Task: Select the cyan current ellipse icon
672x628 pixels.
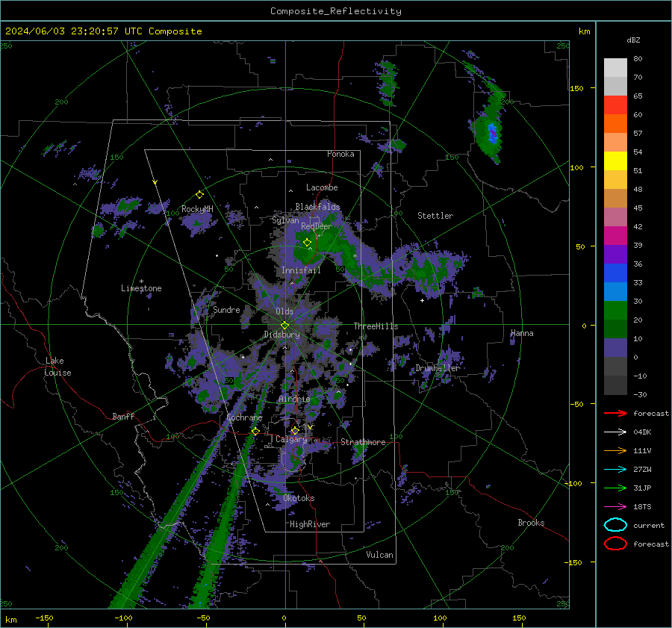Action: point(615,525)
